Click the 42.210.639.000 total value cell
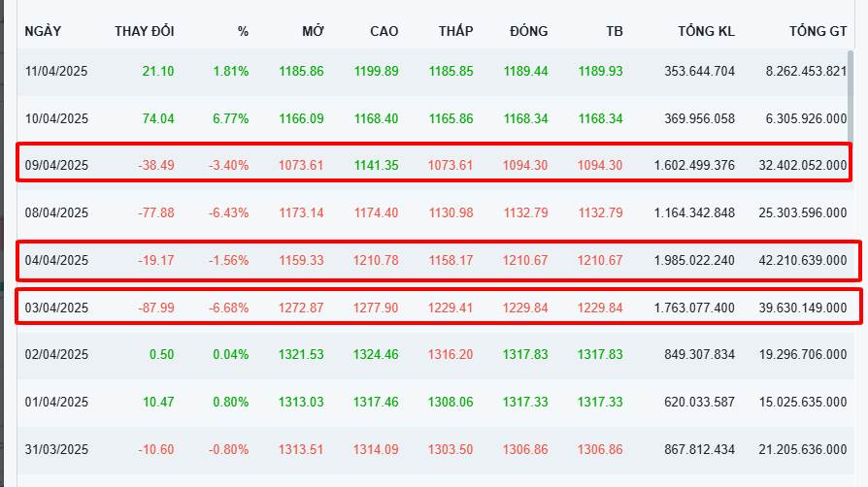 [x=806, y=260]
